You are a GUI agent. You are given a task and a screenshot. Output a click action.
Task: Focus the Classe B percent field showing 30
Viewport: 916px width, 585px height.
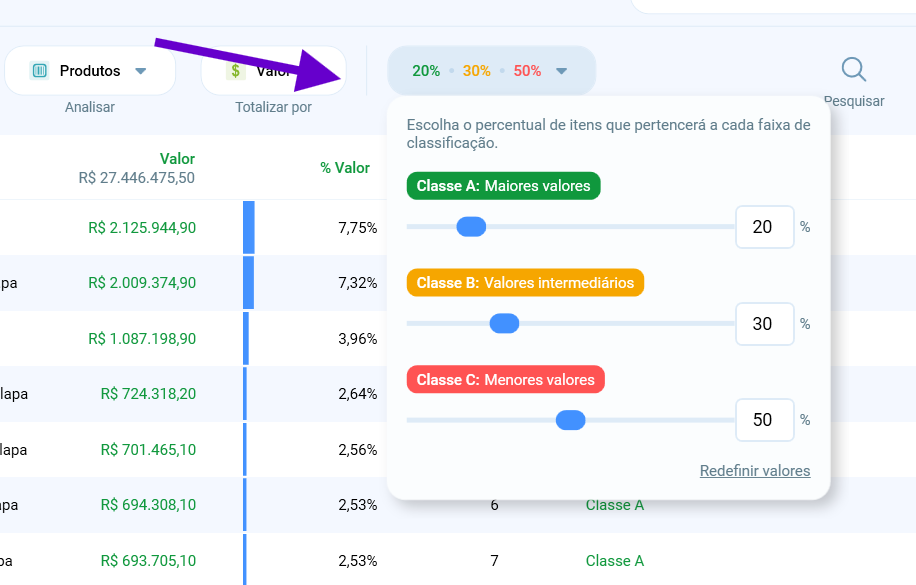pyautogui.click(x=764, y=324)
